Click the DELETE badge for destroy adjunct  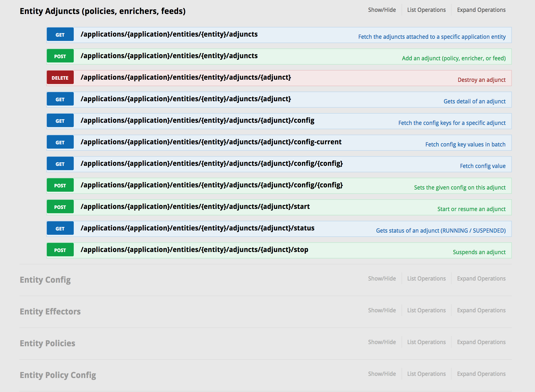pos(60,78)
